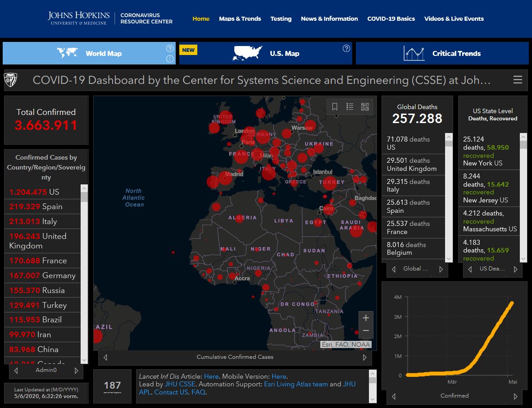
Task: Select Russia in confirmed cases list
Action: (x=42, y=290)
